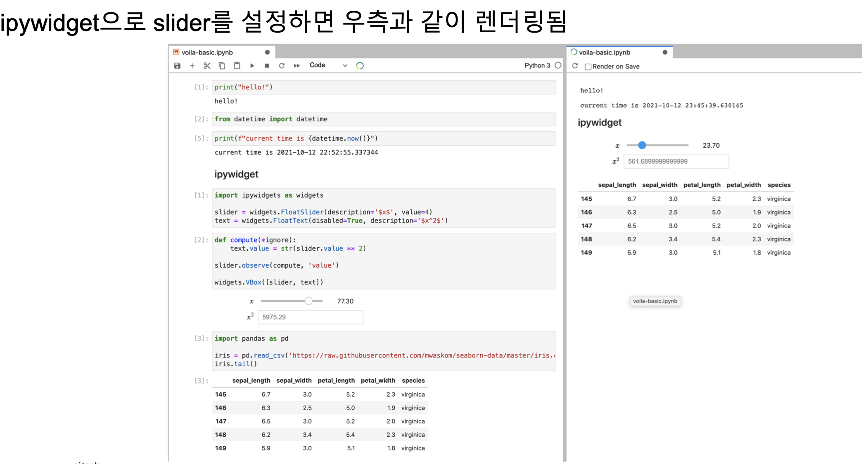Image resolution: width=868 pixels, height=464 pixels.
Task: Click the blue slider handle in preview
Action: coord(642,145)
